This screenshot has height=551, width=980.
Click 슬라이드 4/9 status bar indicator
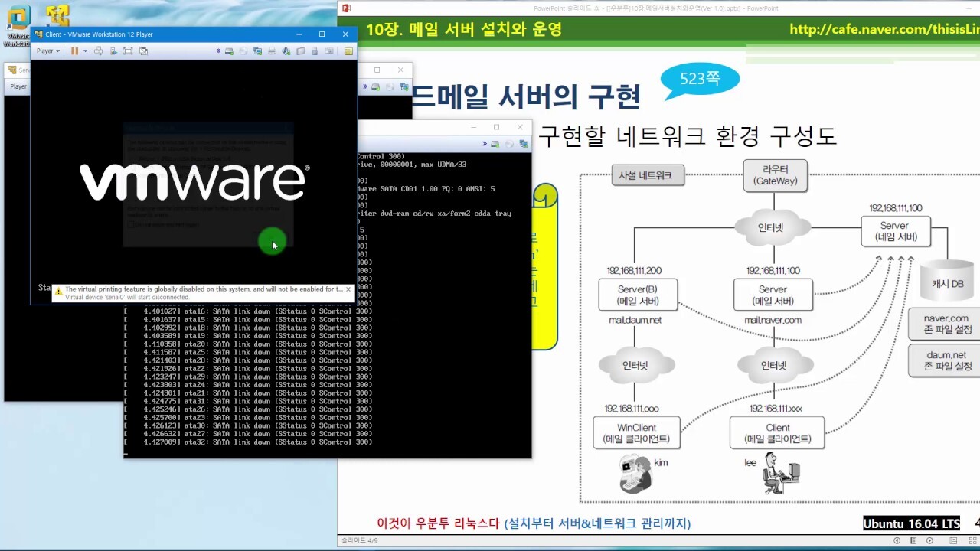pos(359,540)
